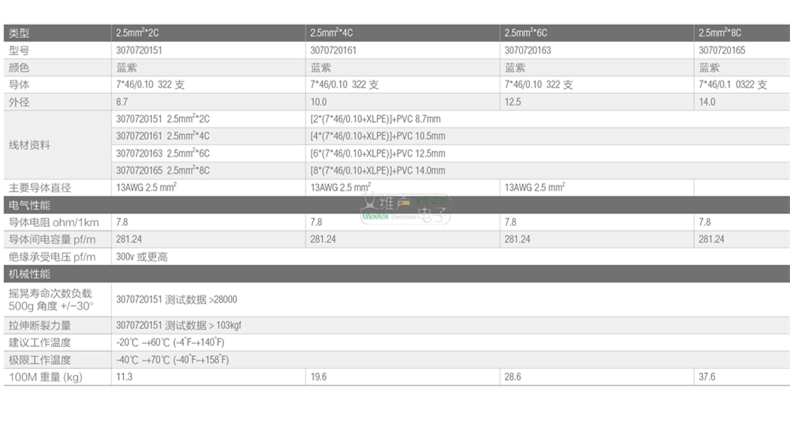The width and height of the screenshot is (790, 423).
Task: Click the 型号 row label
Action: (19, 50)
